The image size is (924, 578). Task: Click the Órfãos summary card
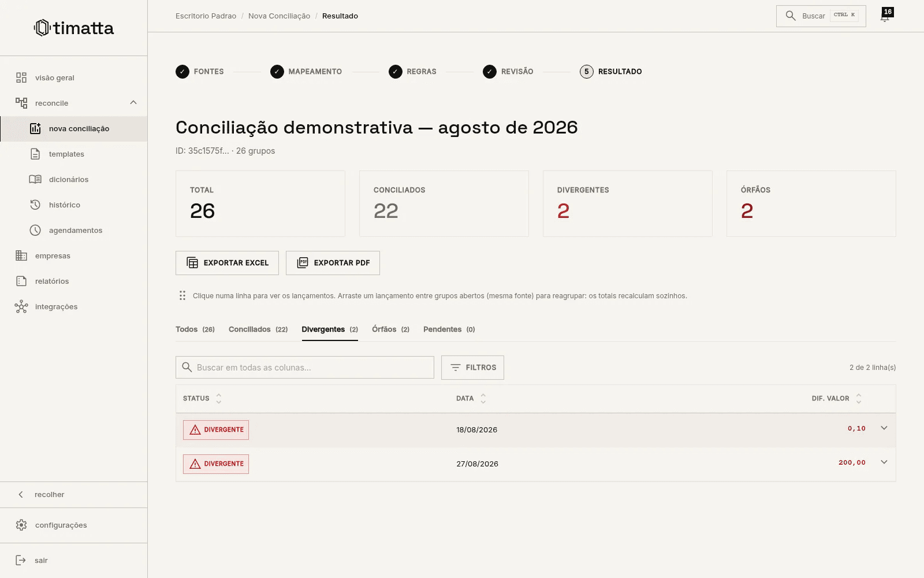point(811,203)
